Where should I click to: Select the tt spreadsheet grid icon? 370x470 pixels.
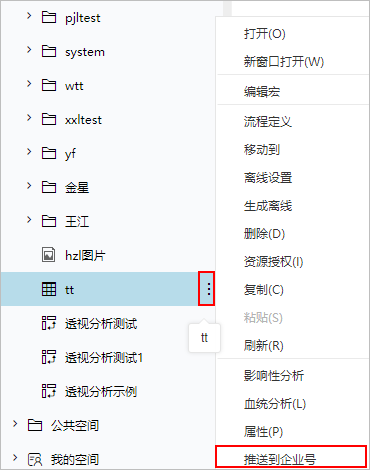pos(49,289)
